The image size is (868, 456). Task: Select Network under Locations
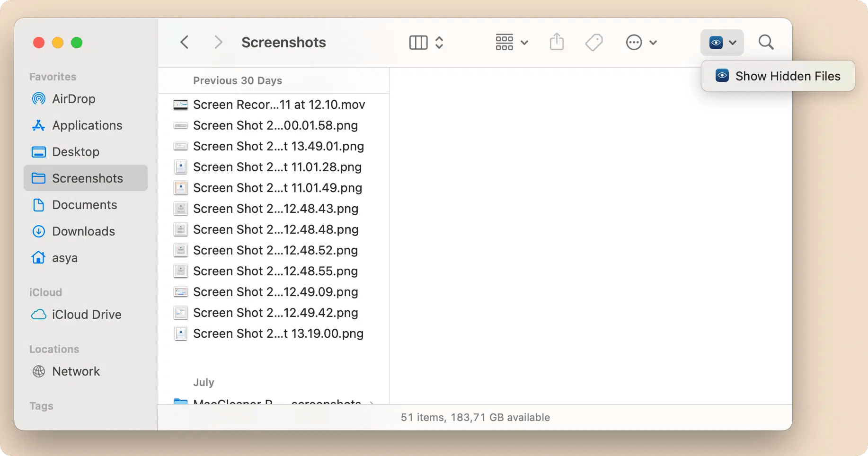[76, 371]
